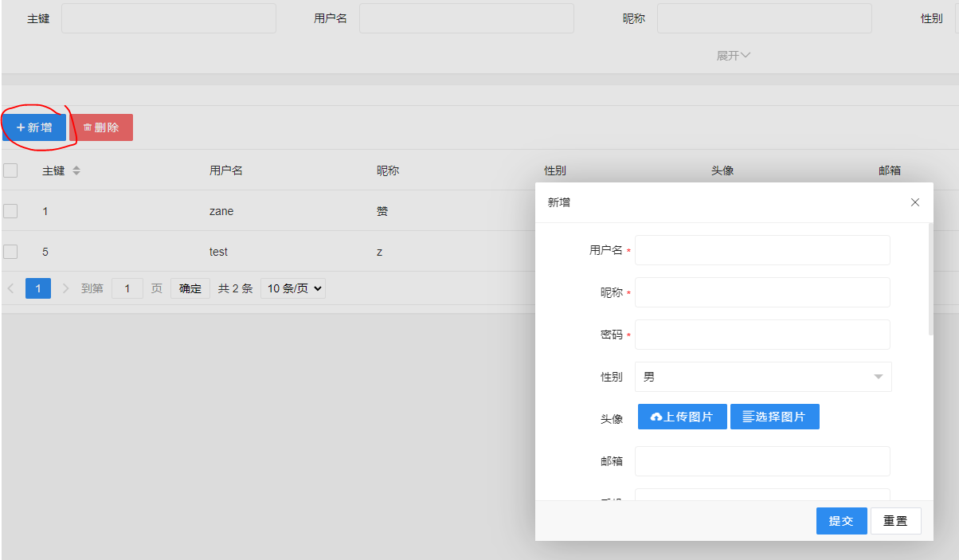Click the blue 新增 add button
Viewport: 959px width, 560px height.
coord(34,127)
